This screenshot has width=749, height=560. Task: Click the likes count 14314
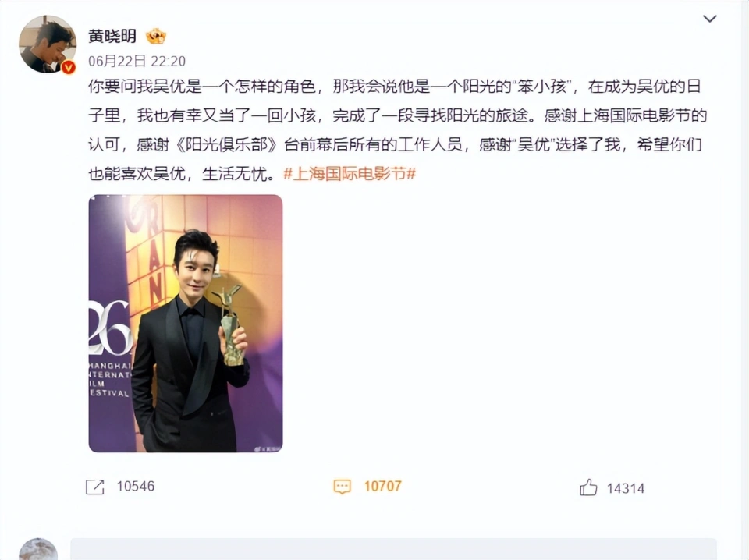[x=626, y=488]
